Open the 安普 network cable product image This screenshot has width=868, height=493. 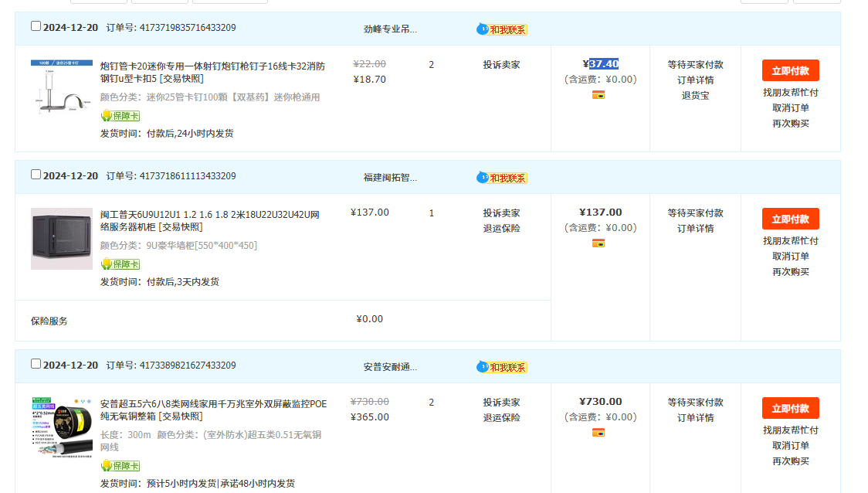62,427
